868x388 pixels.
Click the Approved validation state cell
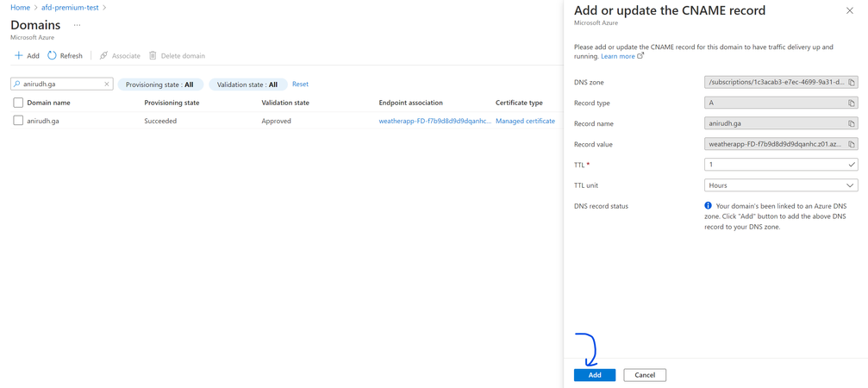pos(276,121)
